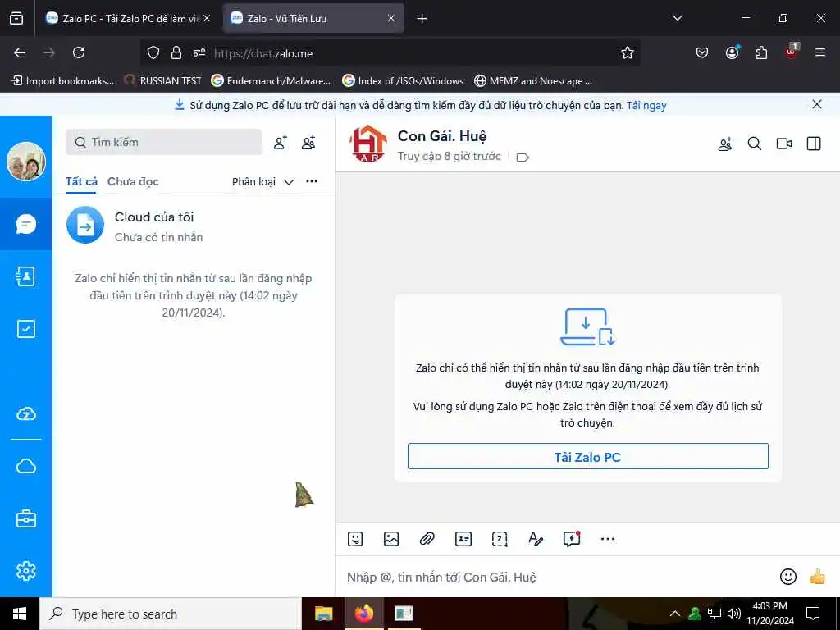
Task: Expand the Phân loại dropdown
Action: point(263,181)
